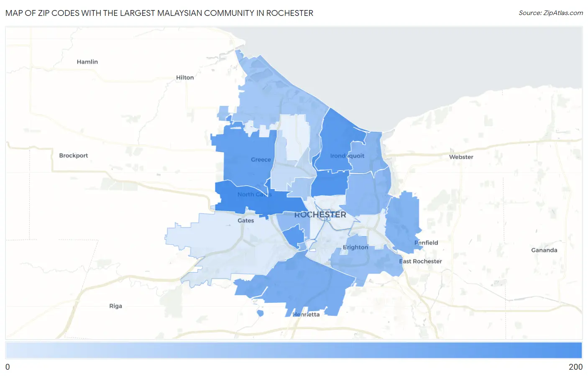The image size is (588, 376).
Task: Click the Hilton town label
Action: tap(185, 77)
